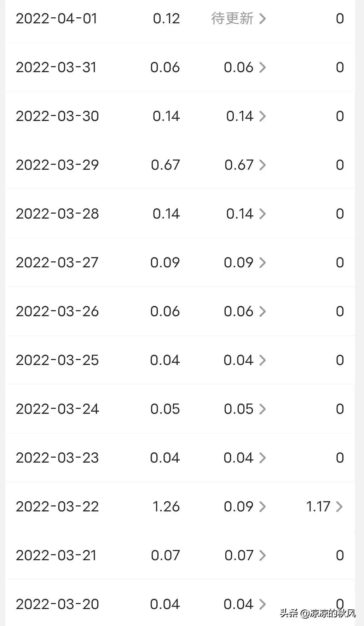Open the 0.04 chevron on 2022-03-23
The width and height of the screenshot is (364, 626).
(x=262, y=458)
